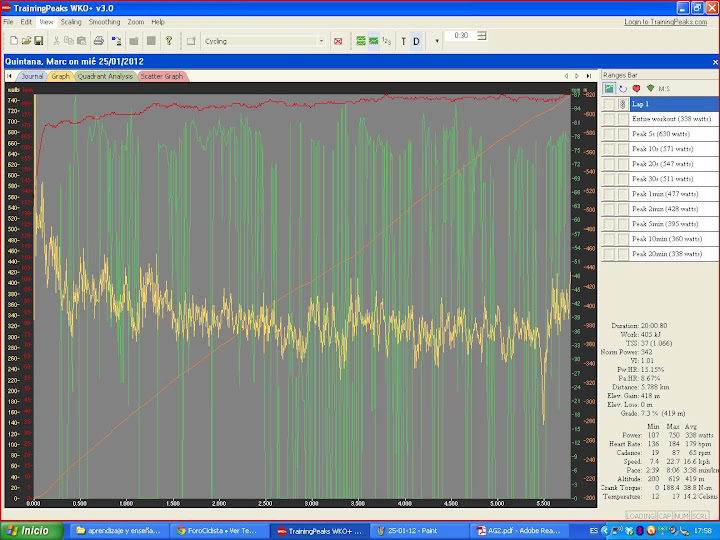Open the Help menu
720x540 pixels.
point(158,22)
